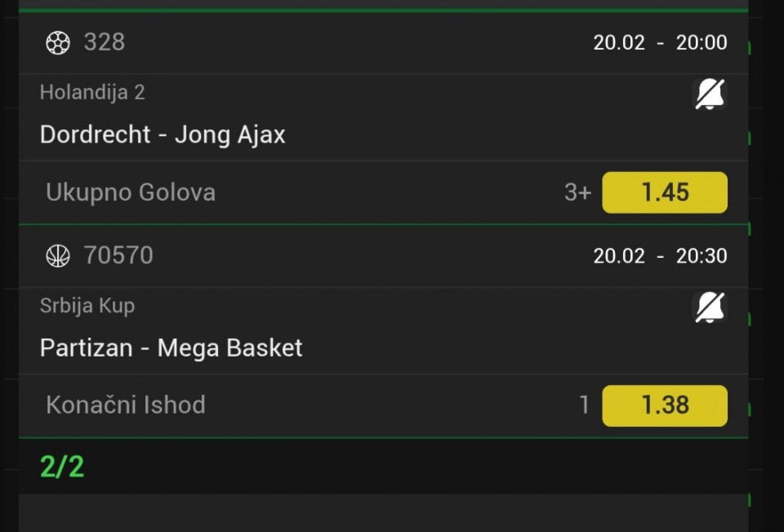This screenshot has width=784, height=532.
Task: Tap the selection label 1 beside 1.38
Action: [584, 406]
